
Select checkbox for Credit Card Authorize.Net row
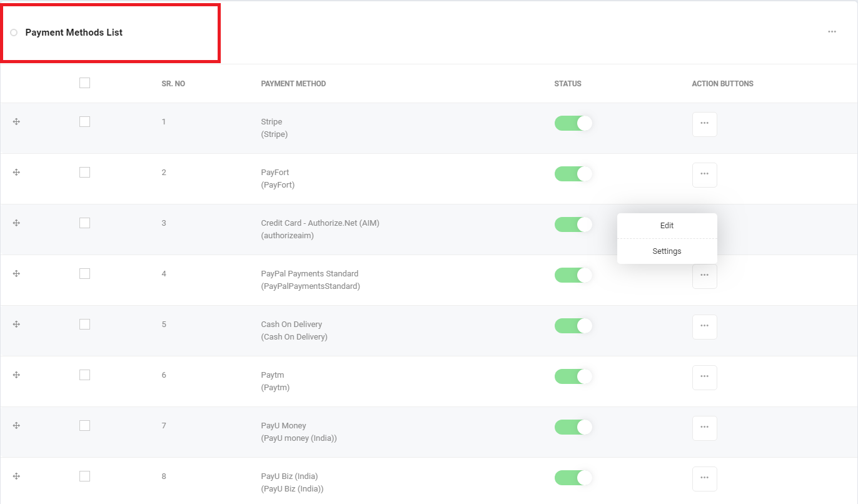(x=85, y=223)
